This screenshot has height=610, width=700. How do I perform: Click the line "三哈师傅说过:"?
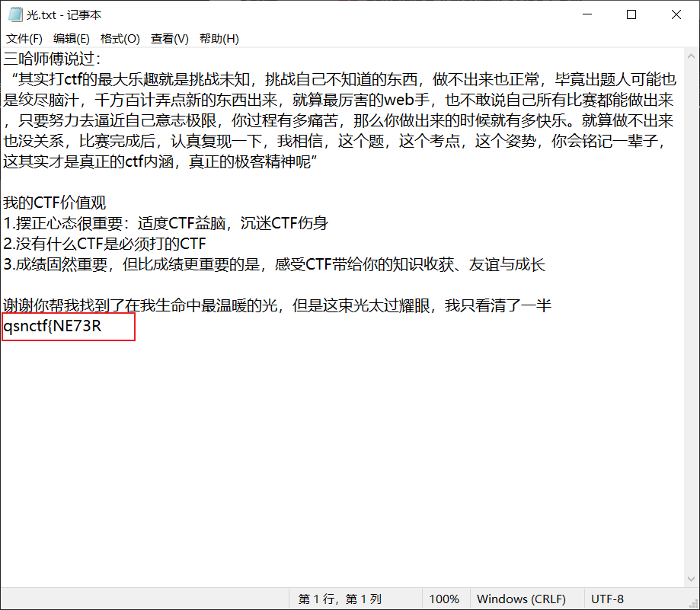53,59
